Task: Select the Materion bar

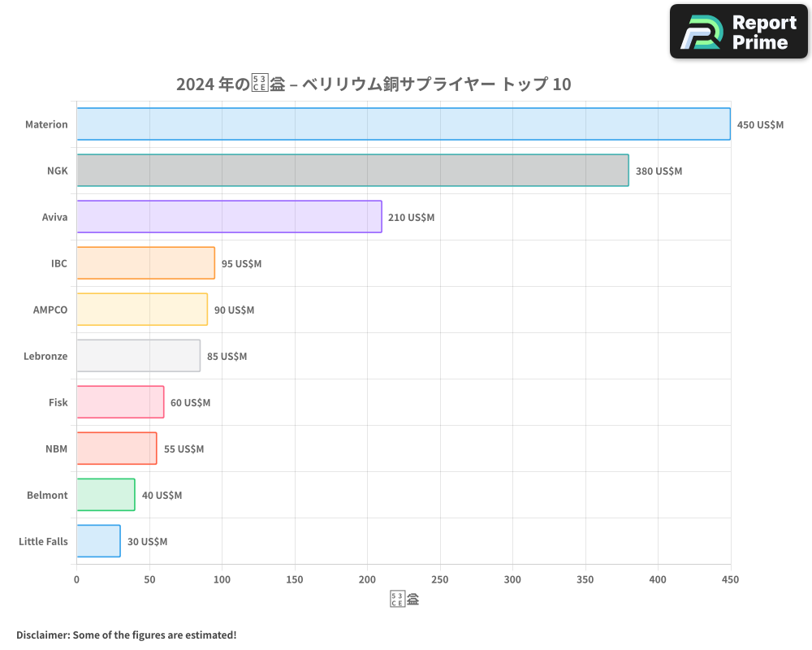Action: [x=404, y=124]
